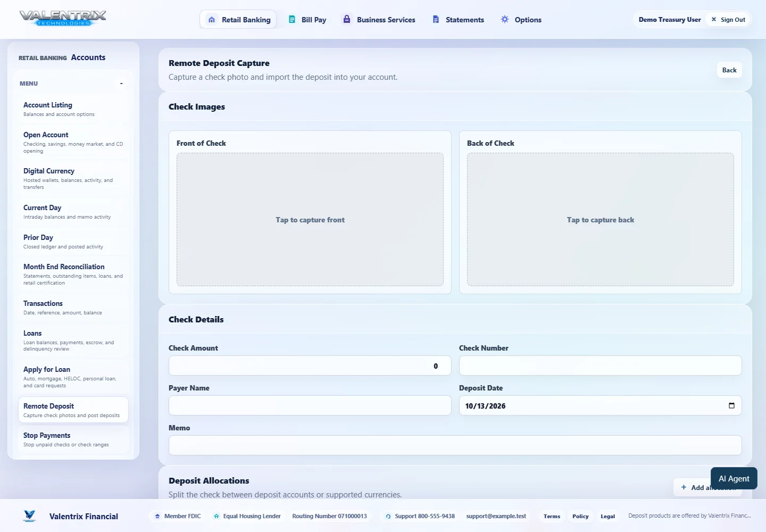766x532 pixels.
Task: Collapse the MENU section with minus toggle
Action: 121,84
